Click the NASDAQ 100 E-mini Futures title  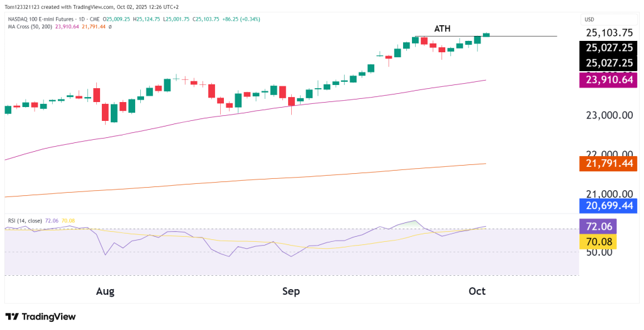[47, 19]
